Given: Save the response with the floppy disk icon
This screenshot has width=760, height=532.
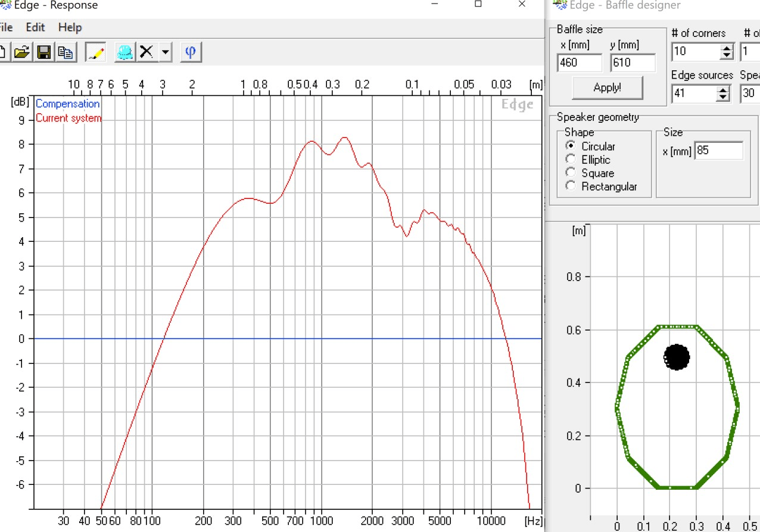Looking at the screenshot, I should click(x=43, y=52).
